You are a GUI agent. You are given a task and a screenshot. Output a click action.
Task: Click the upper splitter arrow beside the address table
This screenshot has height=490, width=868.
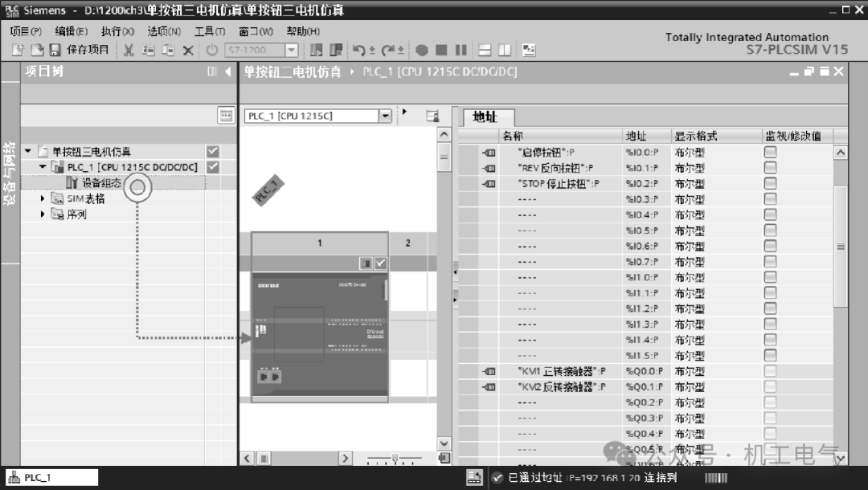(x=455, y=272)
